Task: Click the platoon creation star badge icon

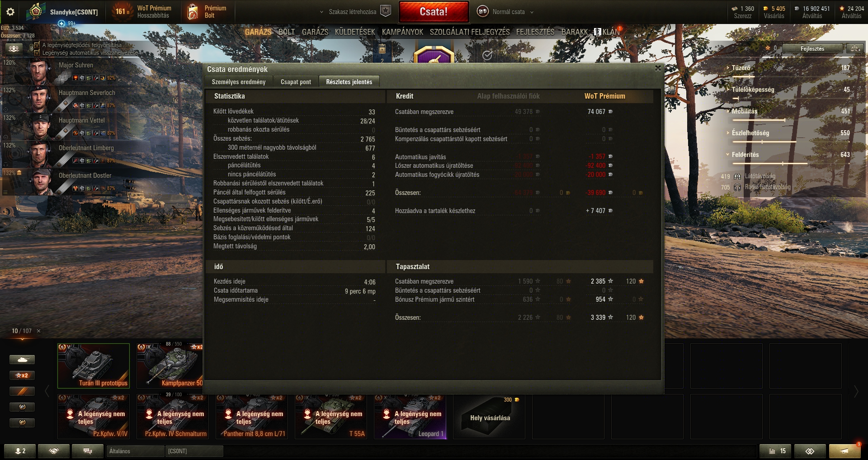Action: click(x=385, y=11)
